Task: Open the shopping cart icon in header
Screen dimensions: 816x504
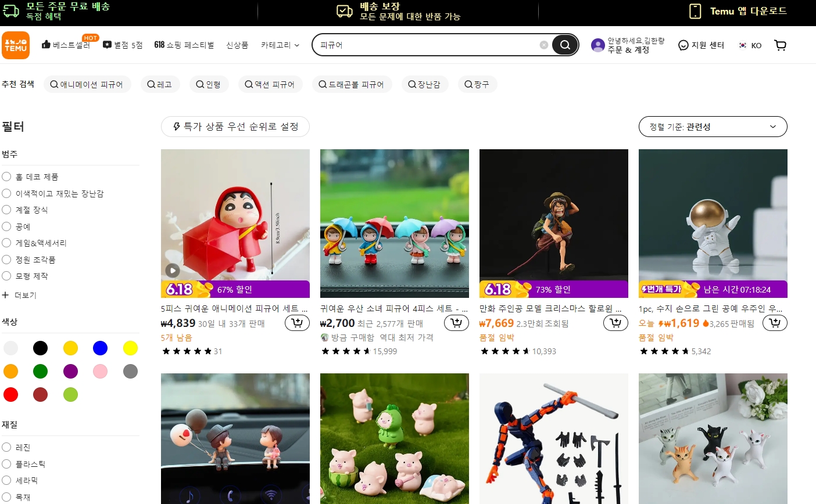Action: coord(781,45)
